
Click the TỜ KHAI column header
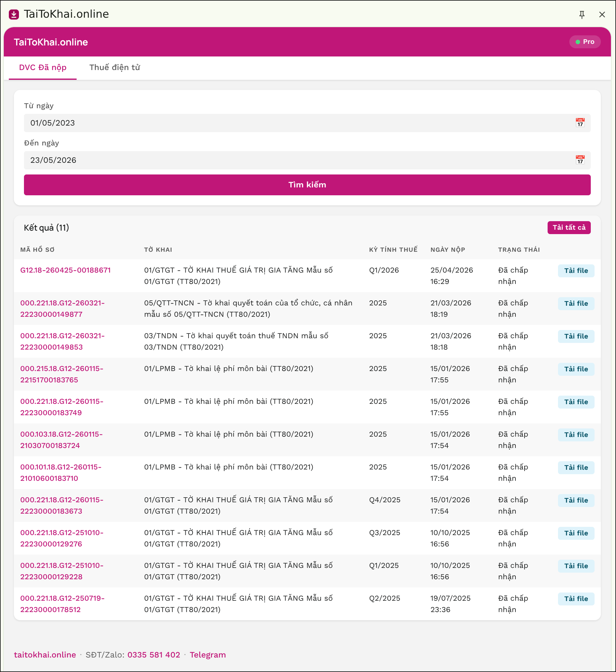[x=158, y=249]
